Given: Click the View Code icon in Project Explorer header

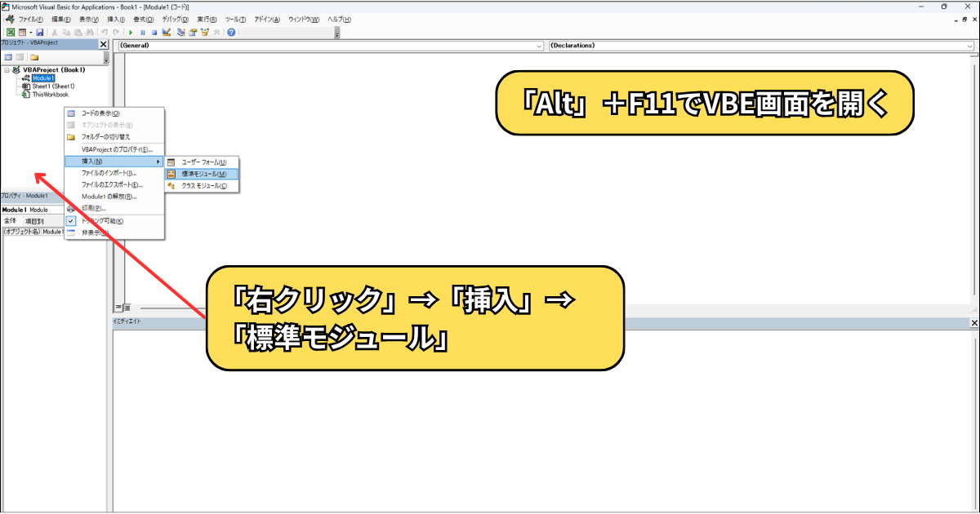Looking at the screenshot, I should point(9,57).
